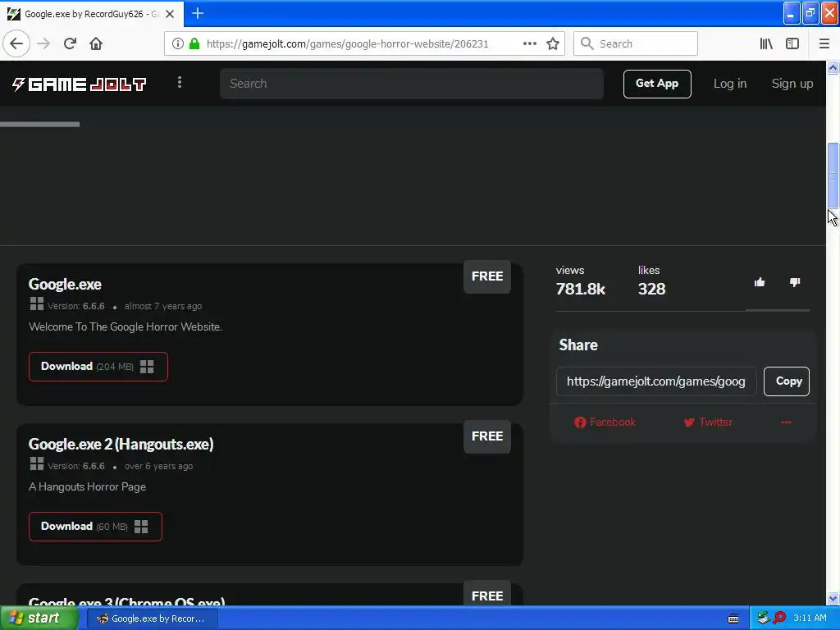This screenshot has height=630, width=840.
Task: Click the browser forward arrow
Action: pyautogui.click(x=43, y=43)
